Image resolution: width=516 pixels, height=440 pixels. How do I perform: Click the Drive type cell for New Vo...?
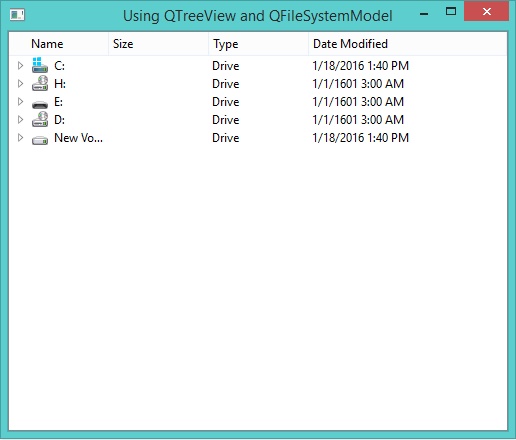pyautogui.click(x=226, y=138)
